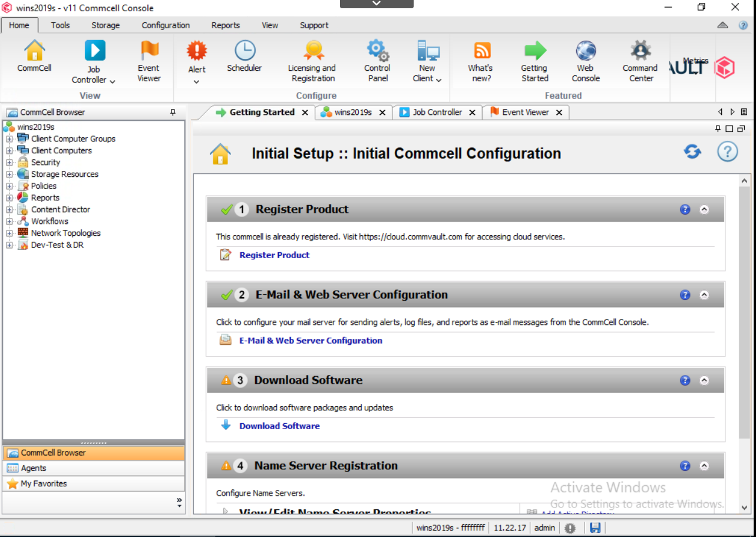Click the home icon beside Initial Setup title
This screenshot has width=756, height=537.
coord(220,154)
